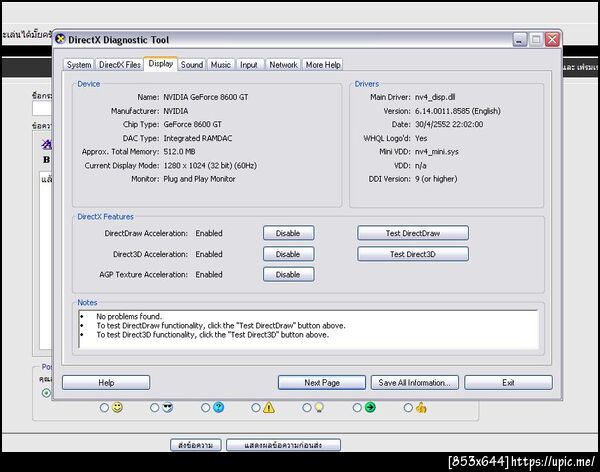Select the warning triangle icon radio
This screenshot has width=600, height=472.
[x=256, y=408]
